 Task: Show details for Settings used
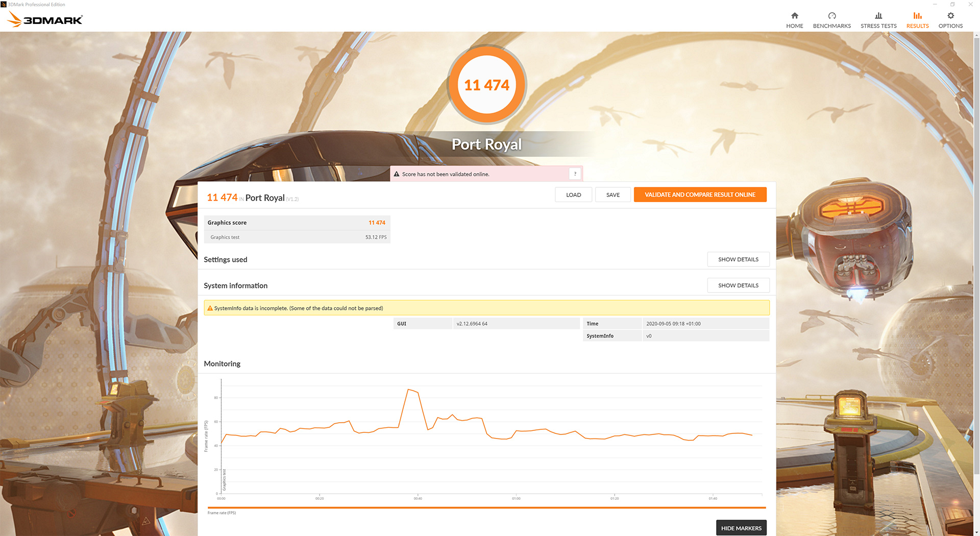tap(738, 259)
